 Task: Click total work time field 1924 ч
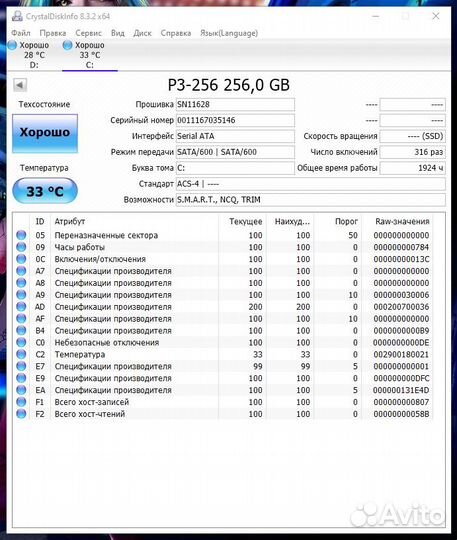pyautogui.click(x=412, y=168)
